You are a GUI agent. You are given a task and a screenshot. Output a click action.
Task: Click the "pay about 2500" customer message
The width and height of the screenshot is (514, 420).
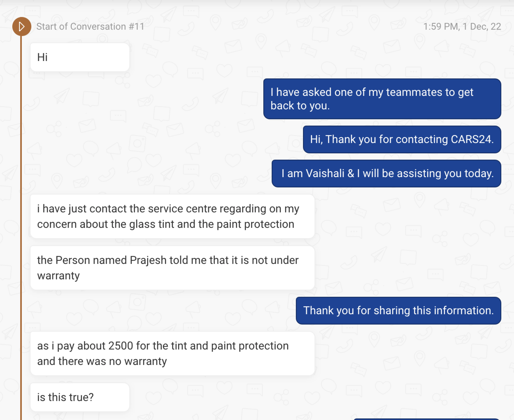(172, 353)
